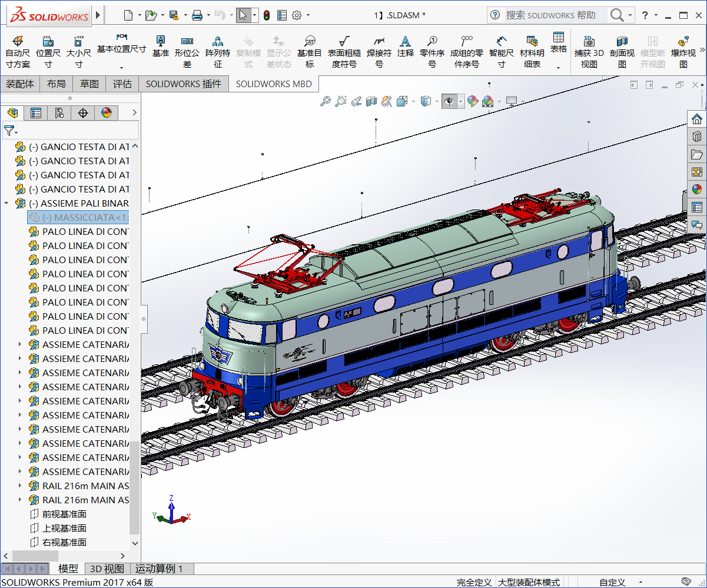Select the MASSICCIATA<1> tree item
The height and width of the screenshot is (588, 707).
78,217
